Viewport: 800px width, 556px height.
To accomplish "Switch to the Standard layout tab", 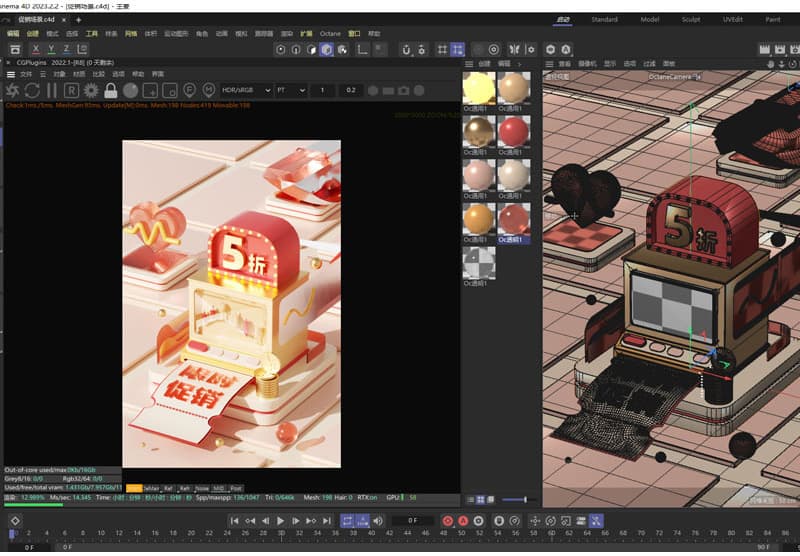I will click(x=604, y=19).
